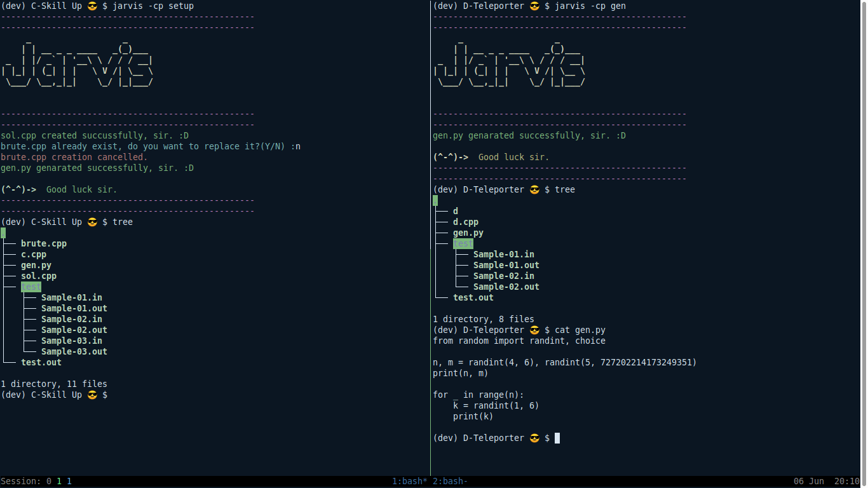Select Sample-02.out in the D-Teleporter tree
The image size is (868, 488).
coord(506,287)
